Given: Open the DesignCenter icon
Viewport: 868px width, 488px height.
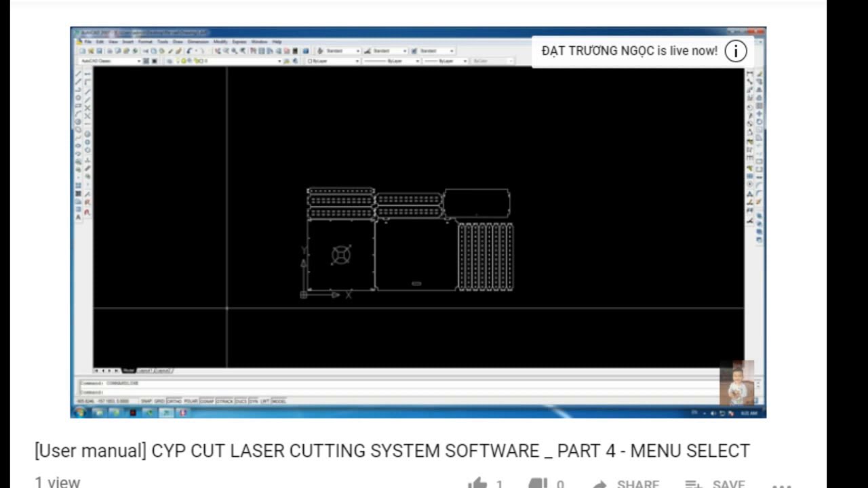Looking at the screenshot, I should pos(261,51).
